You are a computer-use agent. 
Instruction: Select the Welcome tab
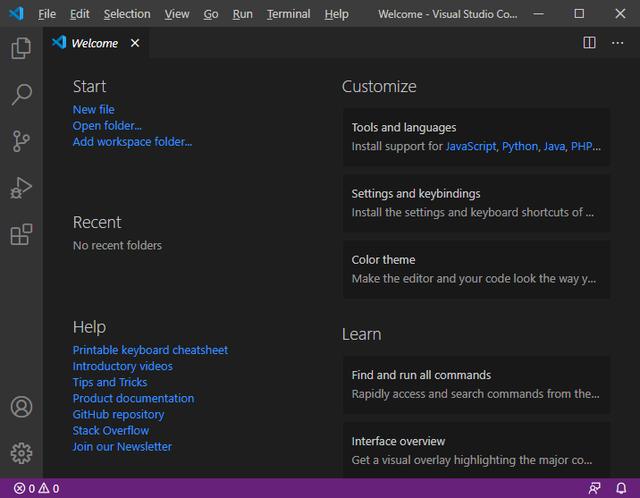pyautogui.click(x=95, y=43)
